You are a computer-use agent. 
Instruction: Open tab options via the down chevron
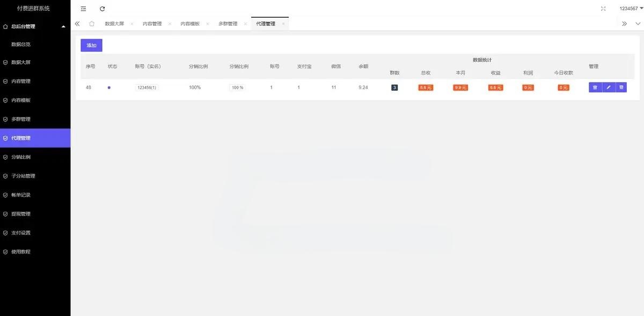[638, 23]
